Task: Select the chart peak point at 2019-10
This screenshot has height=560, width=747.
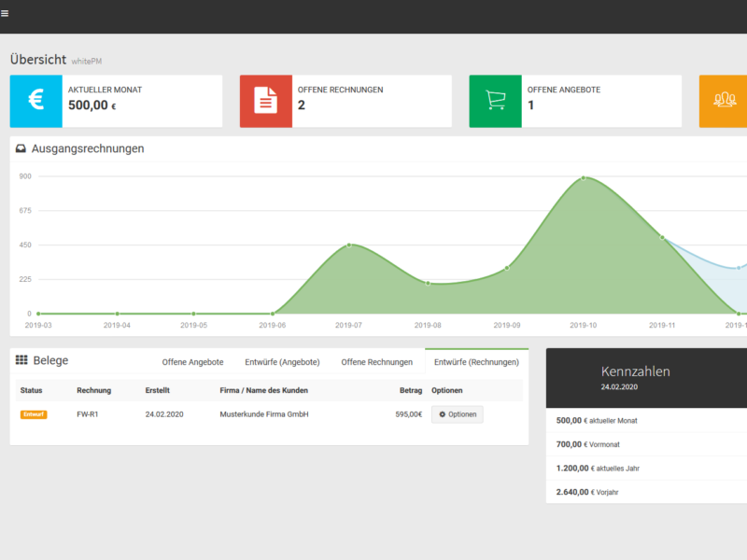Action: pyautogui.click(x=584, y=178)
